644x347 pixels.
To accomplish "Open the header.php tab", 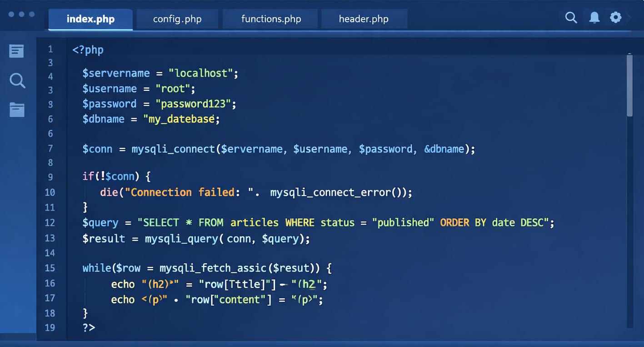I will tap(364, 19).
